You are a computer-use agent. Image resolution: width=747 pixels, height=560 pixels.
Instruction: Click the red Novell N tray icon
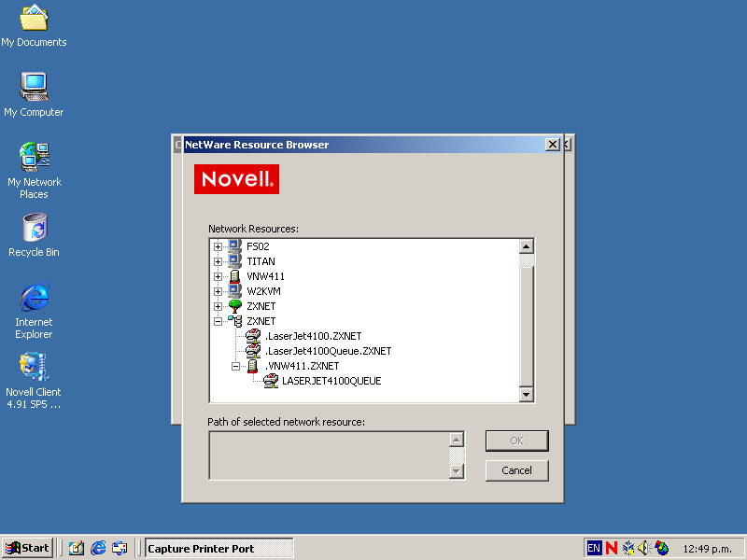click(612, 548)
